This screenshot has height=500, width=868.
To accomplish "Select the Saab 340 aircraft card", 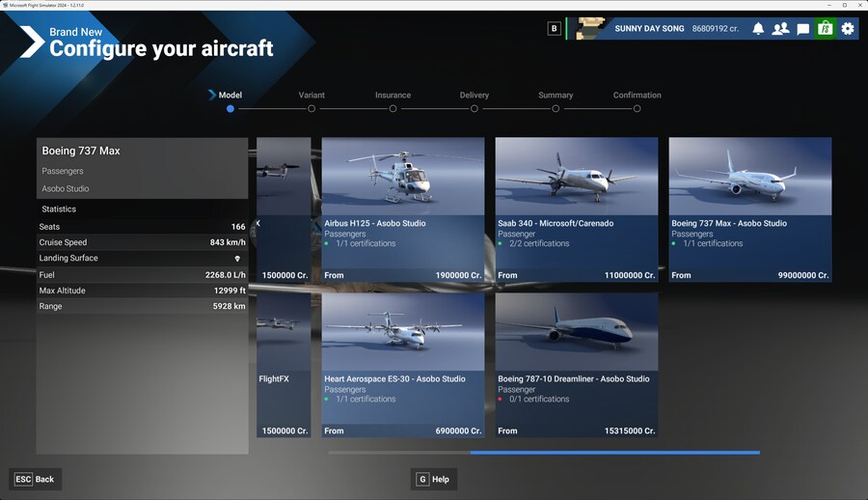I will (577, 209).
